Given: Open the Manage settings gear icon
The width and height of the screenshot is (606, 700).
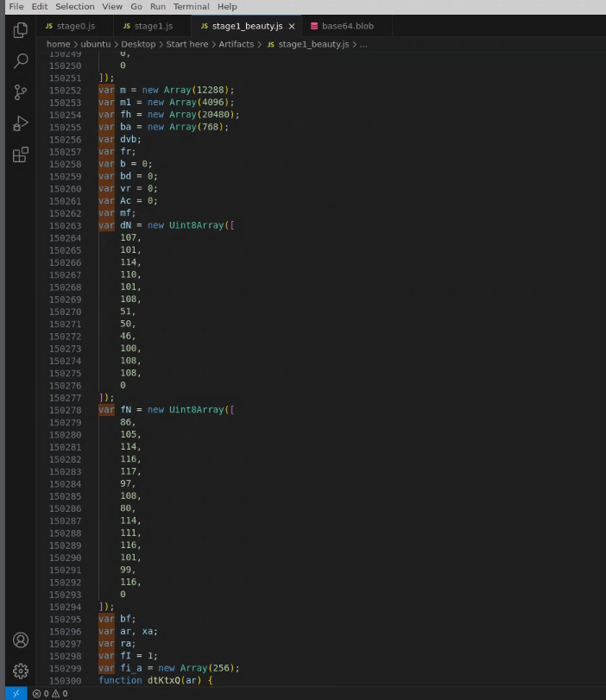Looking at the screenshot, I should 19,671.
